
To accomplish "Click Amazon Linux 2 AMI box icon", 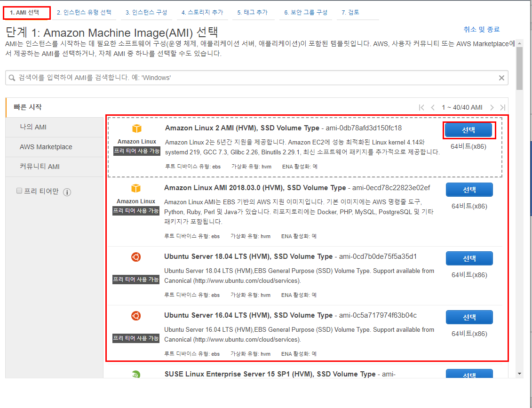I will 137,128.
